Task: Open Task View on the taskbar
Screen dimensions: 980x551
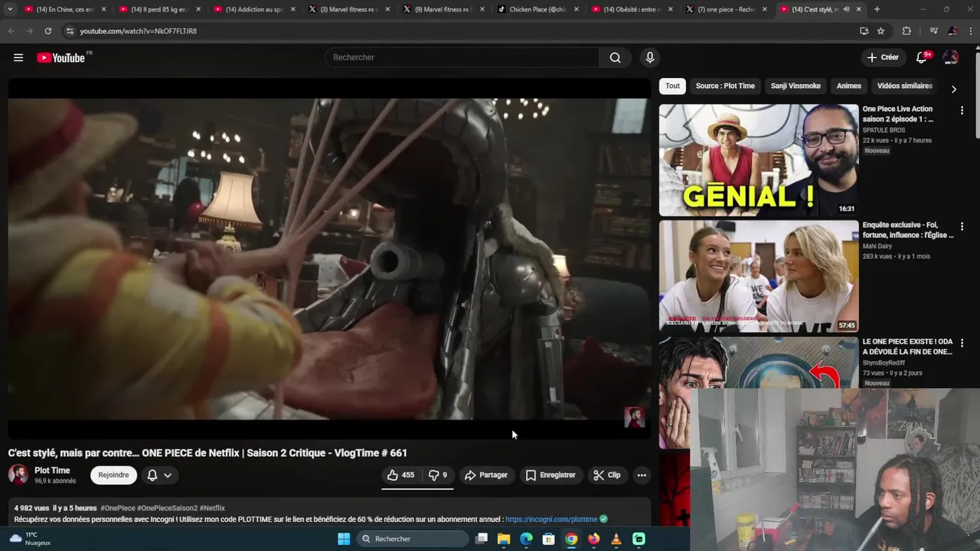Action: (x=482, y=539)
